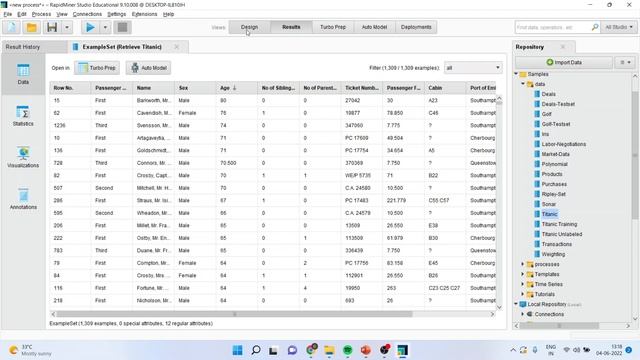Sort by the Row No. column header
Viewport: 640px width, 360px height.
tap(70, 88)
